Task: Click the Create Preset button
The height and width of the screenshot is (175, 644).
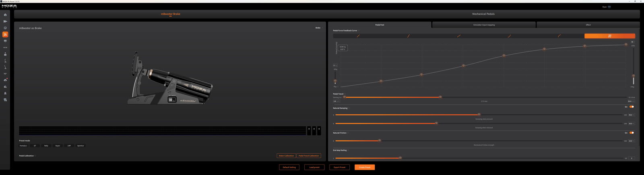Action: tap(364, 167)
